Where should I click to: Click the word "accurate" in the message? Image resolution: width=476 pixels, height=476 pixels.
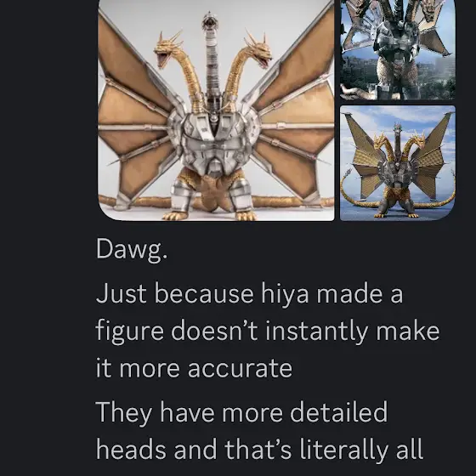coord(240,369)
